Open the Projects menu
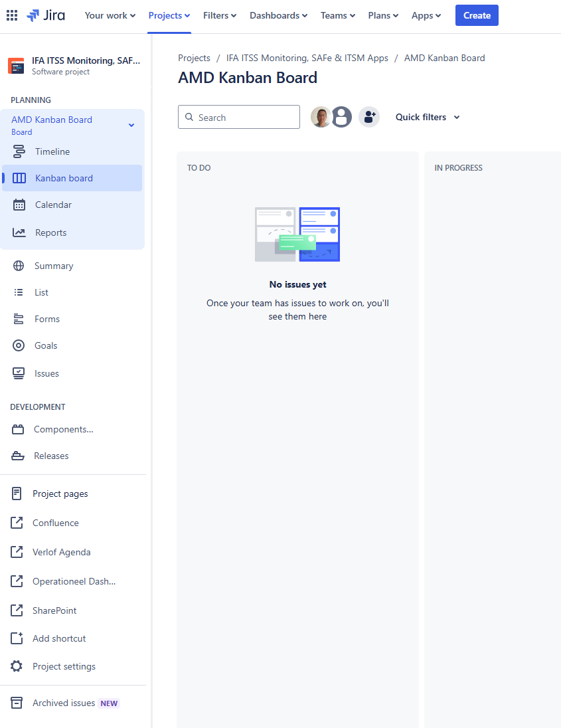Viewport: 561px width, 728px height. 169,15
